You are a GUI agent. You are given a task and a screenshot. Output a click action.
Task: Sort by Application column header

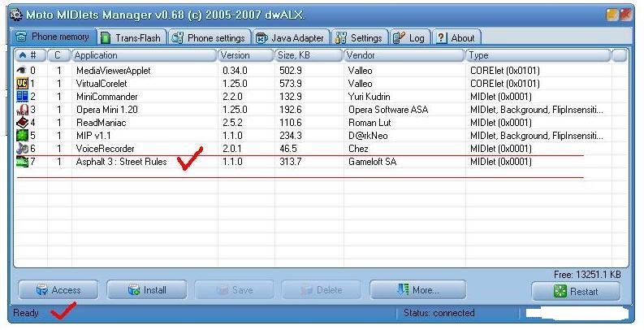click(x=145, y=55)
